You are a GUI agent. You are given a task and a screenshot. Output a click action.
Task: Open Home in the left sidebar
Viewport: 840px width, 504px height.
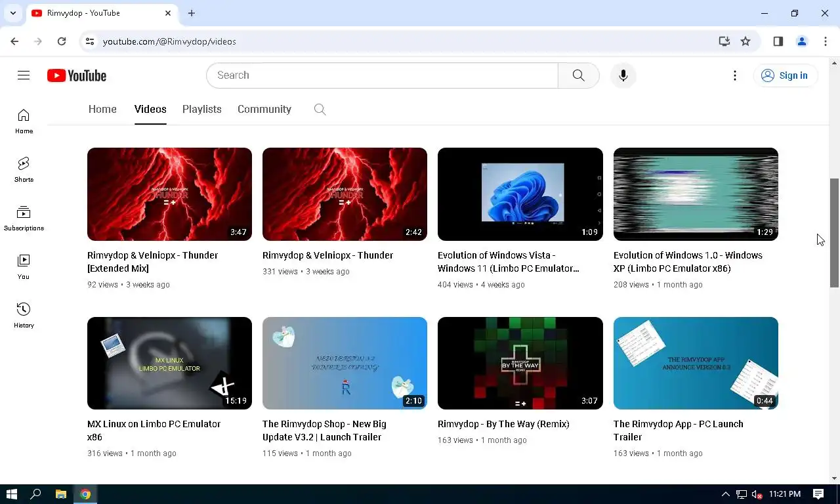(x=24, y=121)
